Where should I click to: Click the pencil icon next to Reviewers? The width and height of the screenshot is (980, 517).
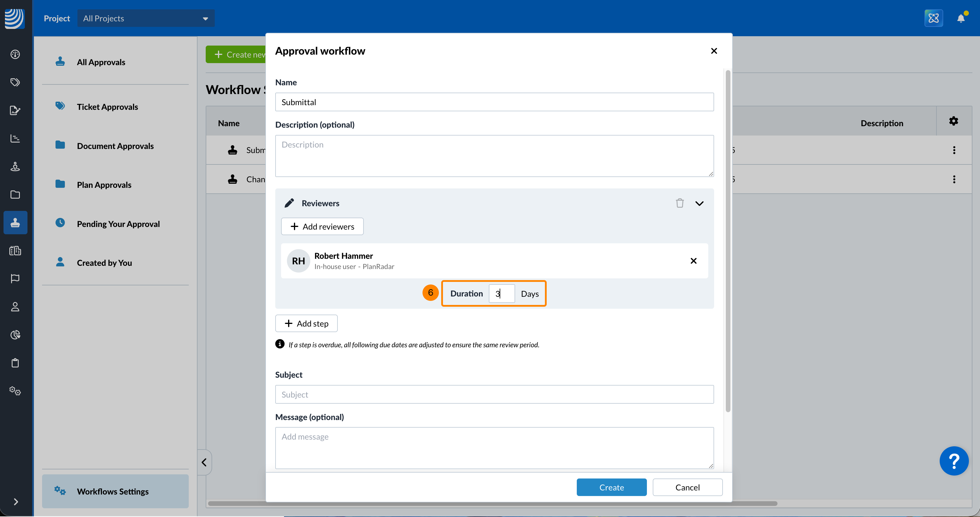tap(289, 203)
